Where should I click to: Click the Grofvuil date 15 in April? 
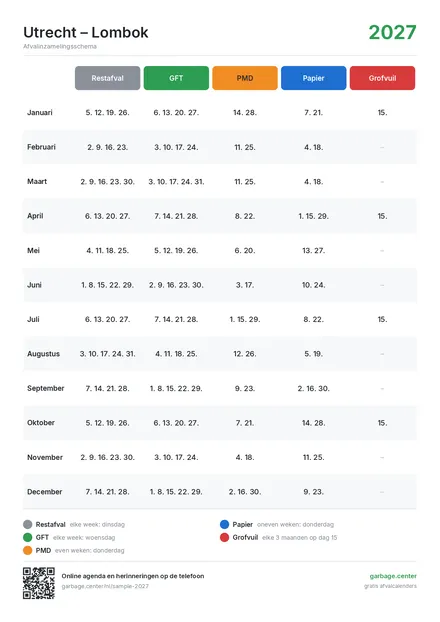(x=382, y=216)
